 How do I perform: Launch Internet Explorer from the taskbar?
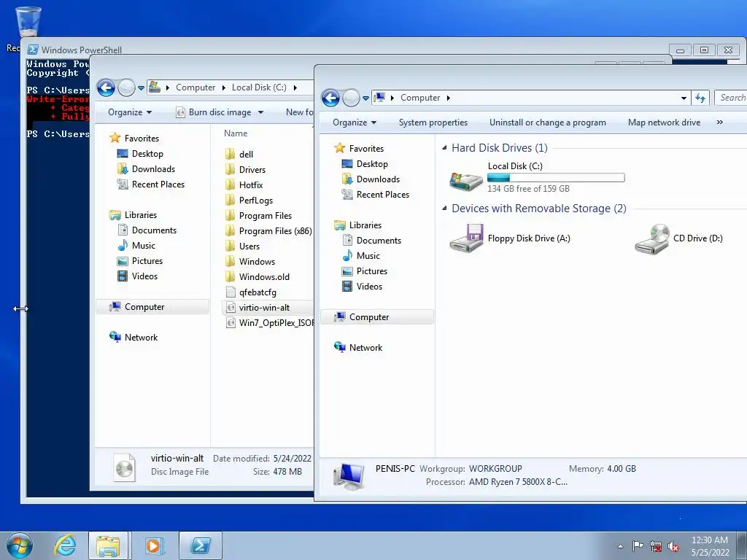pos(65,545)
